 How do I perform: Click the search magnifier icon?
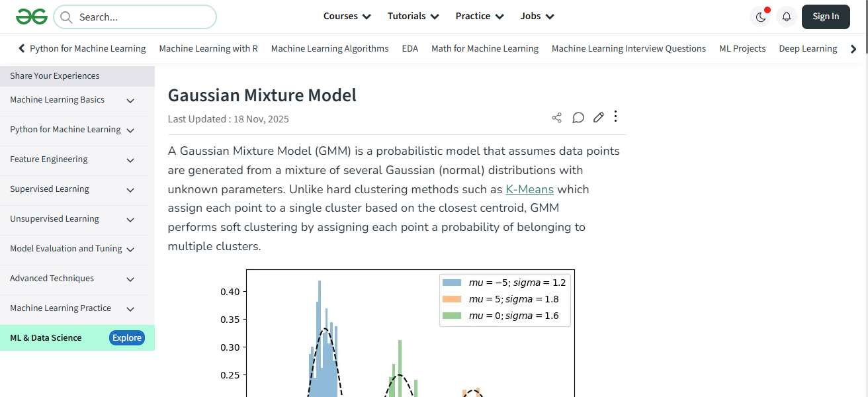click(65, 17)
